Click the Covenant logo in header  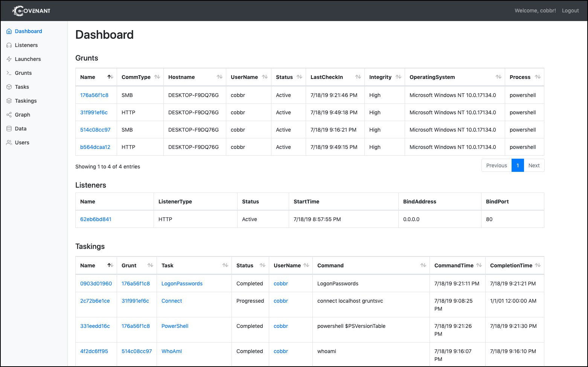(x=31, y=11)
